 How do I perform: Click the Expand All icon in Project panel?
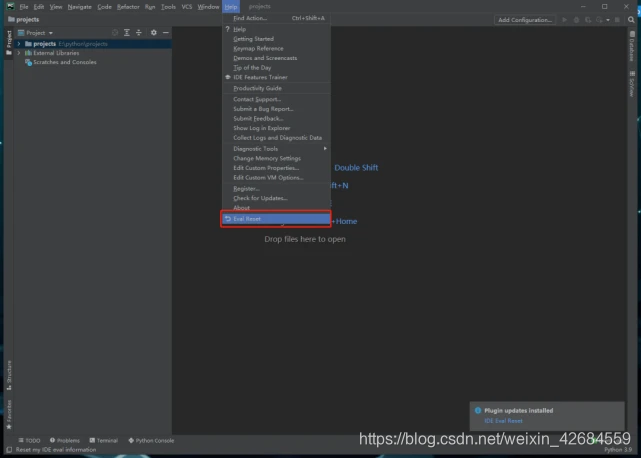[127, 33]
